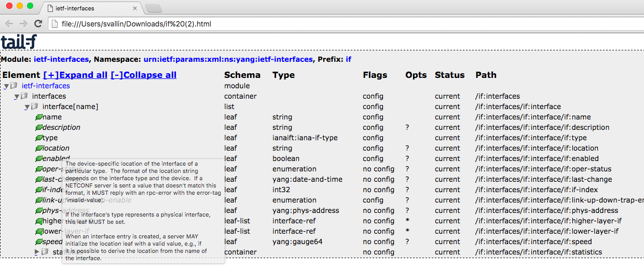644x268 pixels.
Task: Click the list schema cell for interface[name]
Action: pyautogui.click(x=229, y=106)
